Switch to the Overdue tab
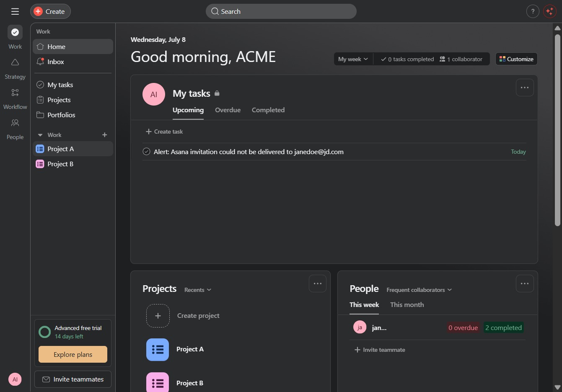This screenshot has height=392, width=562. click(x=228, y=110)
